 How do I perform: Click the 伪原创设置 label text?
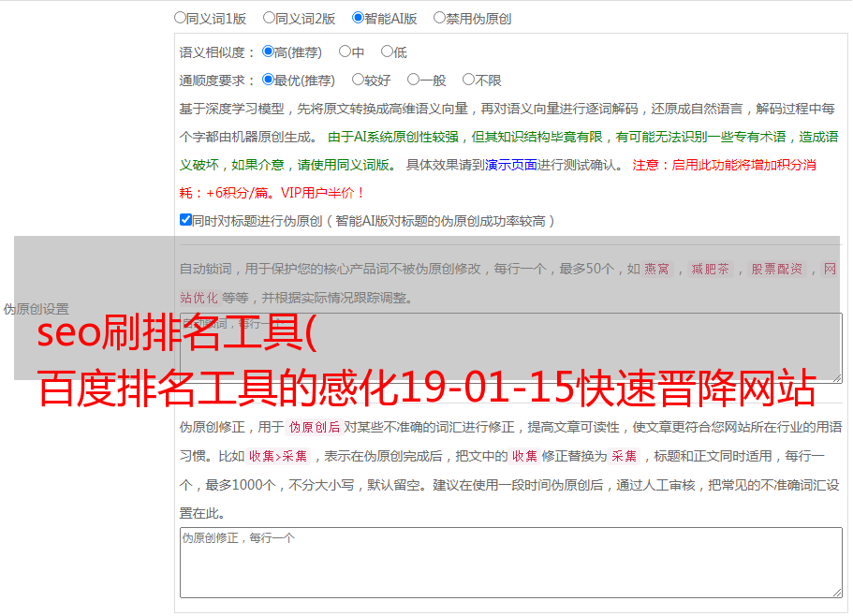[36, 309]
